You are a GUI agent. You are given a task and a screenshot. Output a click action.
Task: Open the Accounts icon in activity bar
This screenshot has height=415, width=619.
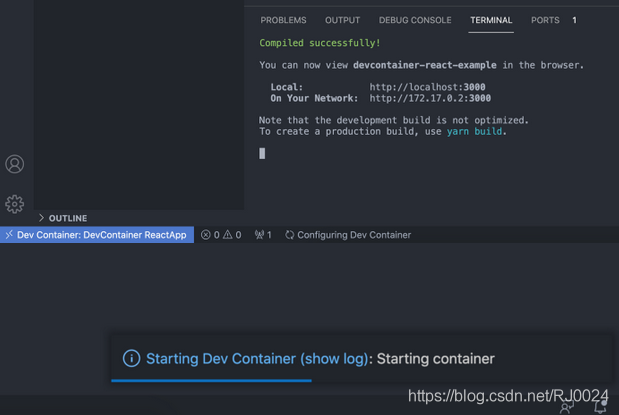(x=14, y=164)
